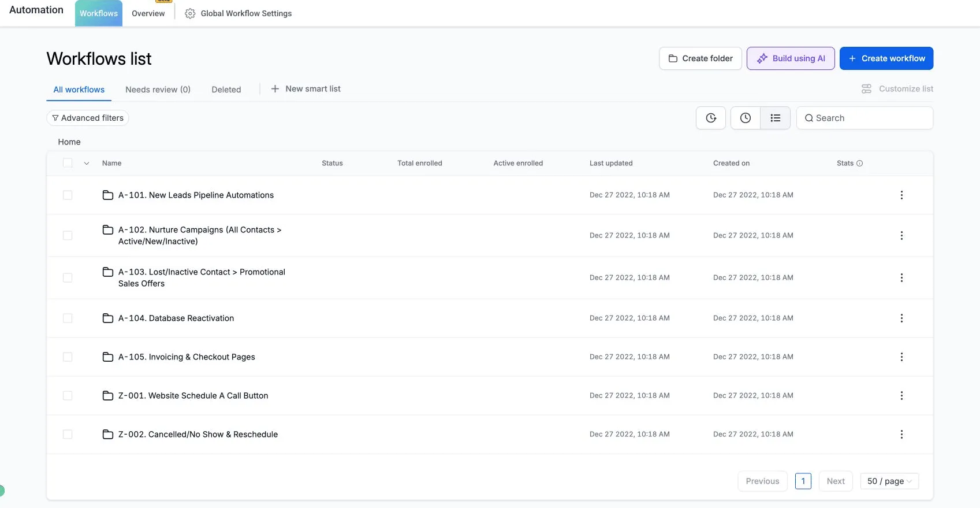
Task: Open three-dot menu for Z-002 row
Action: (901, 435)
